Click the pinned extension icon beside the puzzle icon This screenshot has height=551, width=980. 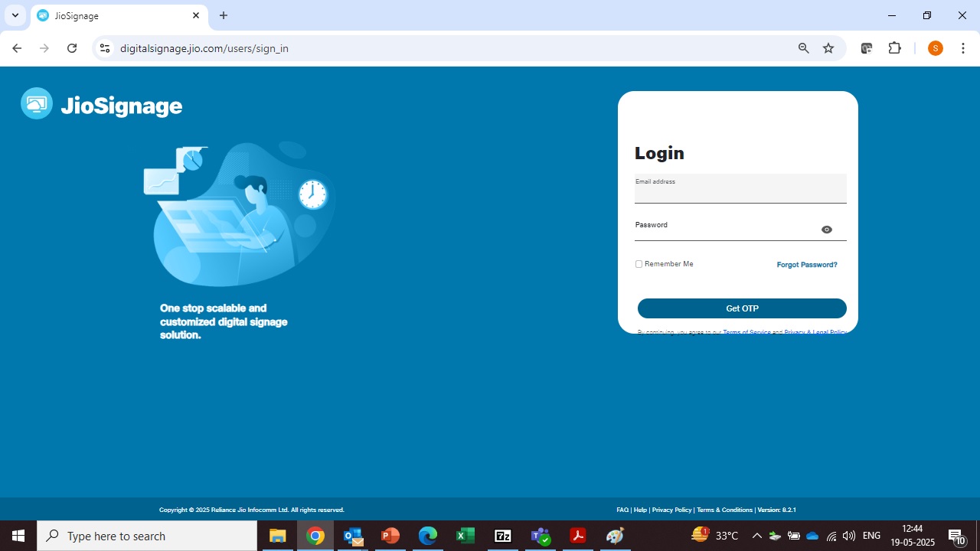pyautogui.click(x=867, y=48)
